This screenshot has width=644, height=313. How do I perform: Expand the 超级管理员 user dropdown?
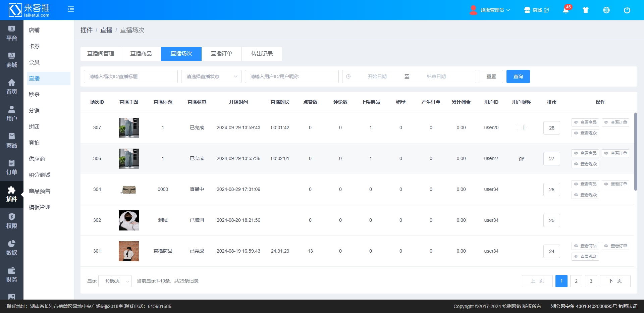pos(491,10)
